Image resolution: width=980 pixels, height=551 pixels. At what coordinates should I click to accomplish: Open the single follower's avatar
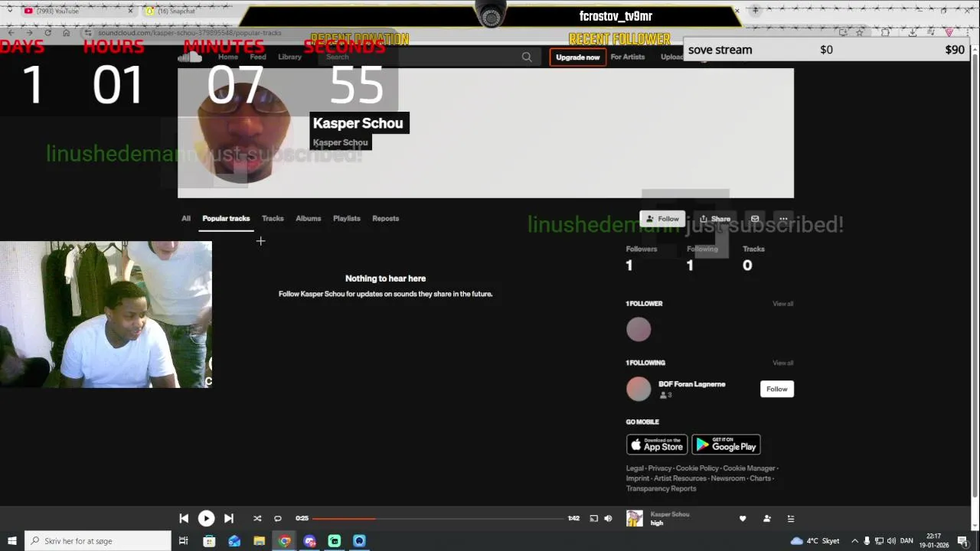[x=639, y=330]
